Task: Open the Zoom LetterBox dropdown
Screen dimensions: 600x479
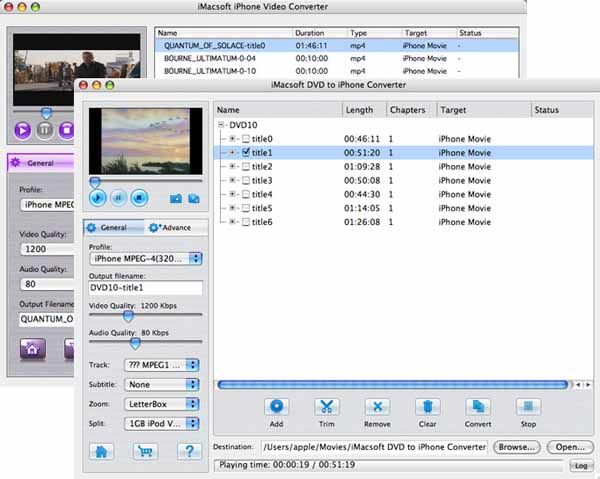Action: pos(163,404)
